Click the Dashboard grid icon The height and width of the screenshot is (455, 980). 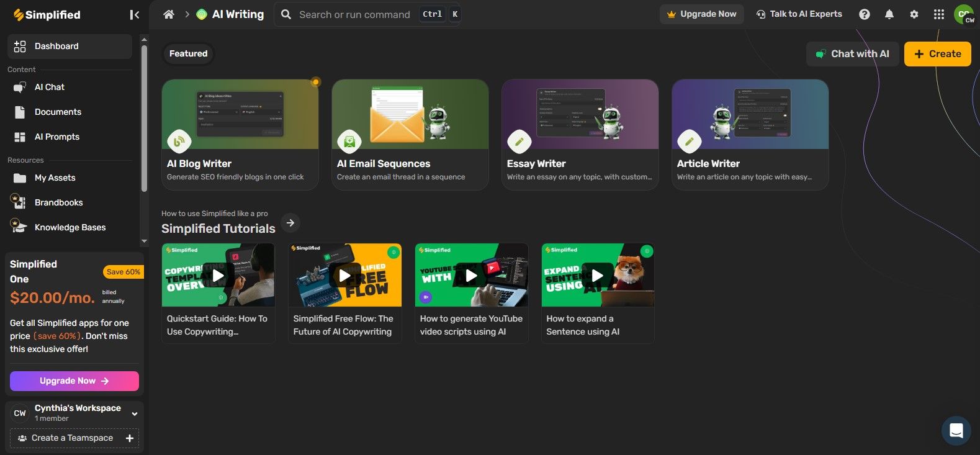tap(20, 47)
